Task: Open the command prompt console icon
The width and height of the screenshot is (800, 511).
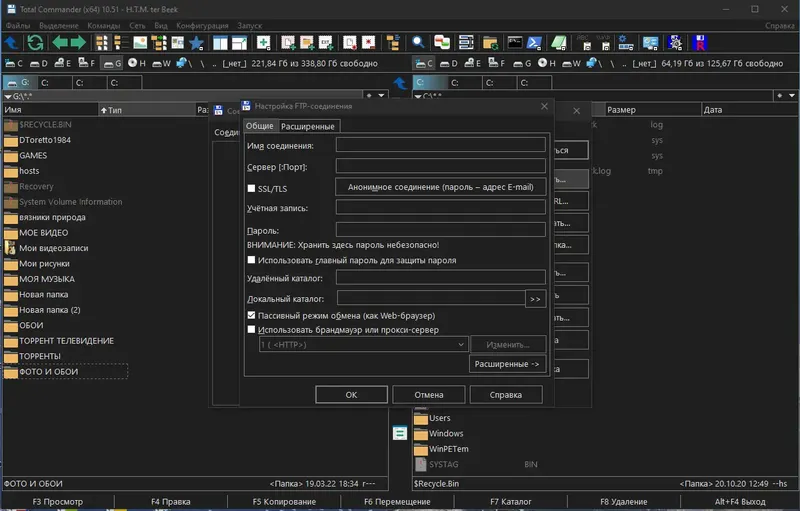Action: coord(515,43)
